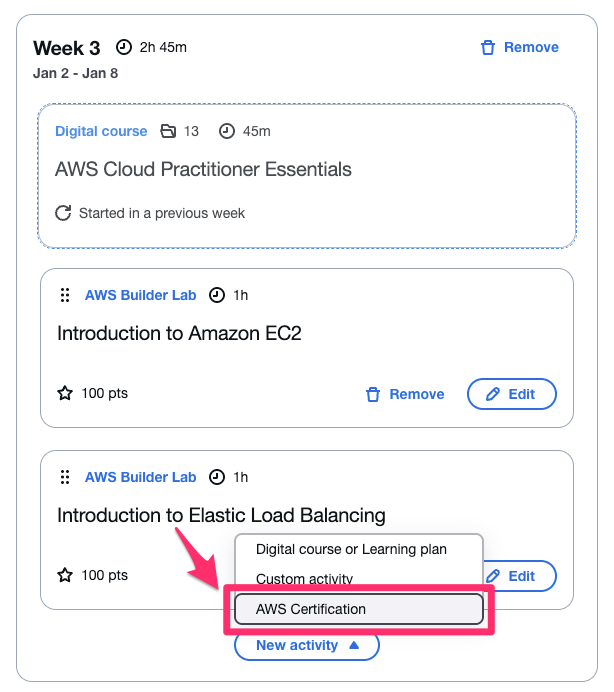Open AWS Builder Lab link on EC2 card
The width and height of the screenshot is (614, 692).
coord(141,295)
